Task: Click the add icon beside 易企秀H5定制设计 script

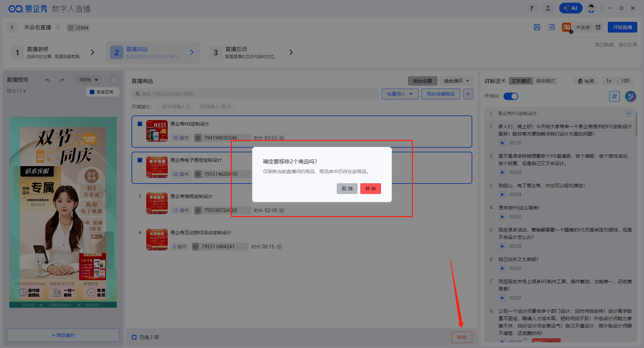Action: 629,113
